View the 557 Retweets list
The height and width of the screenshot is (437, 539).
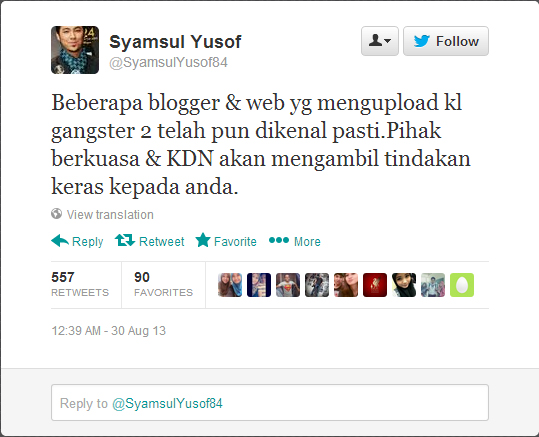click(x=80, y=285)
